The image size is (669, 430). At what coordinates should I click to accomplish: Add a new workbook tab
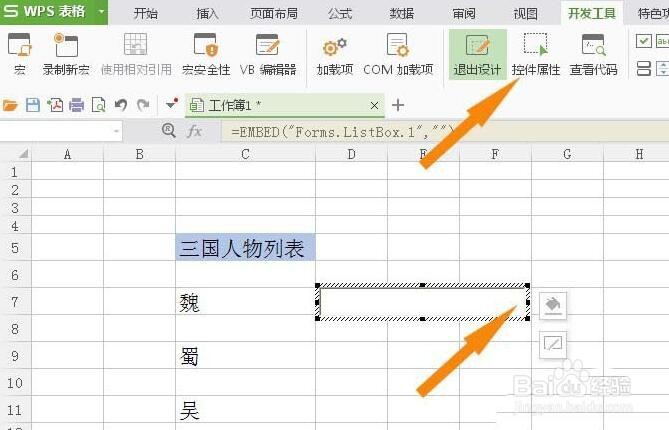(x=398, y=105)
